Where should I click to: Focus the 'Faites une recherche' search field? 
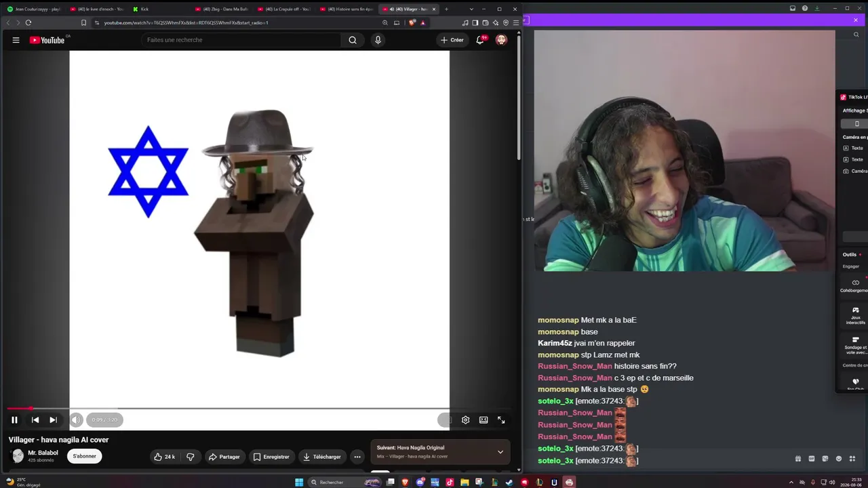click(241, 40)
